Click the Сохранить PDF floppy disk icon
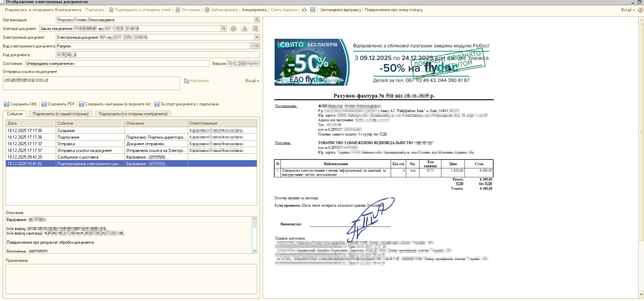 pyautogui.click(x=44, y=104)
